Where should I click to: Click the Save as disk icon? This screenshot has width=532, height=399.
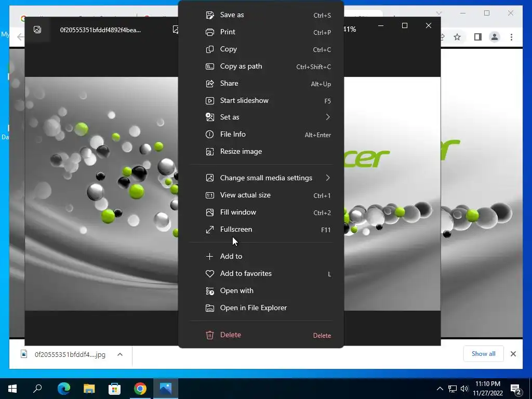210,15
